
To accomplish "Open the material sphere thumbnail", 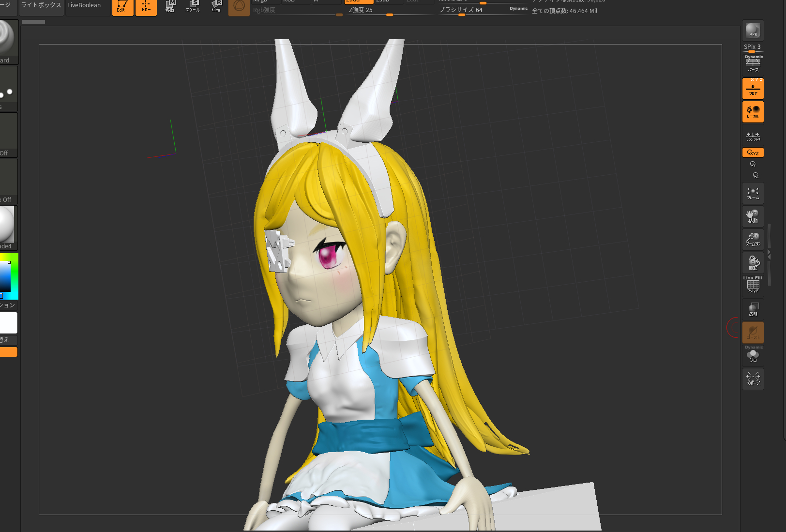I will (8, 228).
